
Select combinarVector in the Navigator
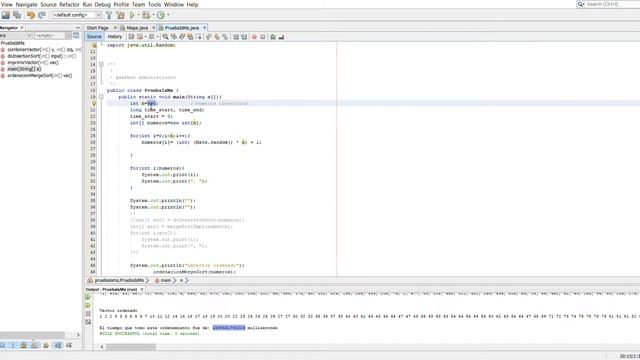tap(41, 49)
